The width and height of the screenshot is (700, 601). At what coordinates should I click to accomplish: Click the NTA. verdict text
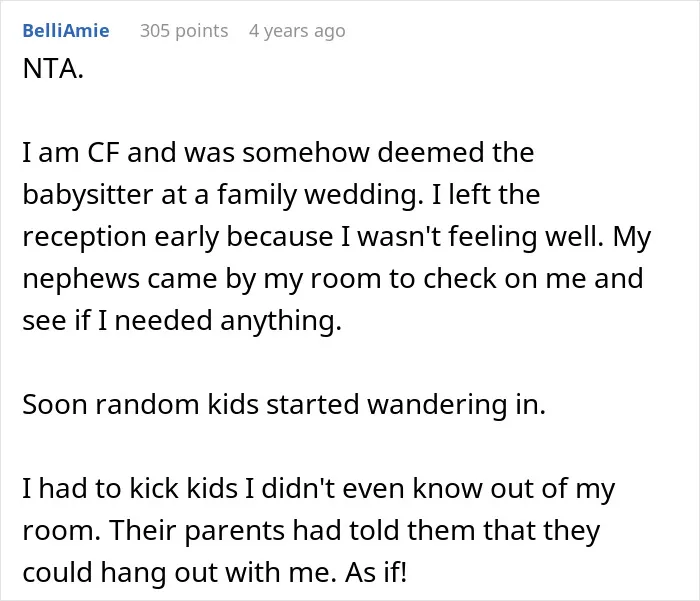[x=53, y=69]
